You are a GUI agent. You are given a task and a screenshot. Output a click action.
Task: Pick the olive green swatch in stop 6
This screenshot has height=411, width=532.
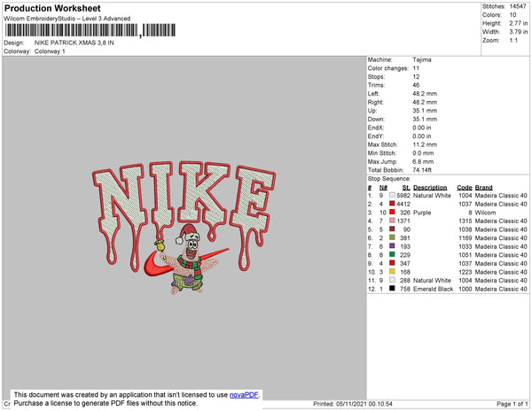click(392, 237)
